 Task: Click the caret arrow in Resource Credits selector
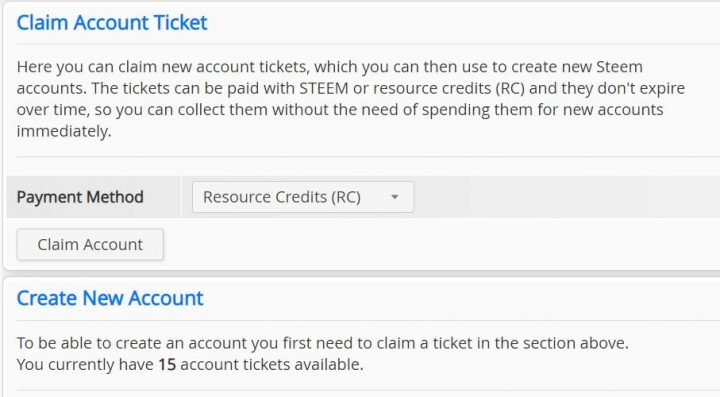pos(394,197)
